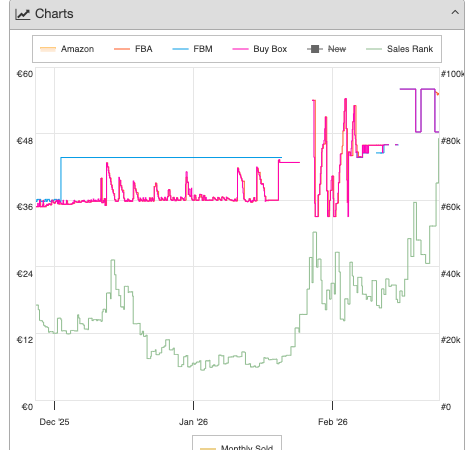Click the #0 sales rank axis label
The width and height of the screenshot is (474, 450).
point(446,407)
